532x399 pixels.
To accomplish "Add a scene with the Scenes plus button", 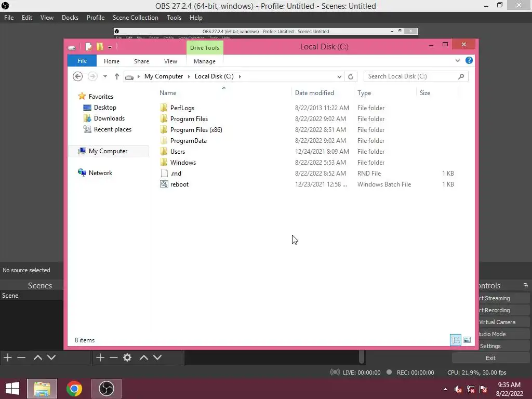I will [8, 357].
